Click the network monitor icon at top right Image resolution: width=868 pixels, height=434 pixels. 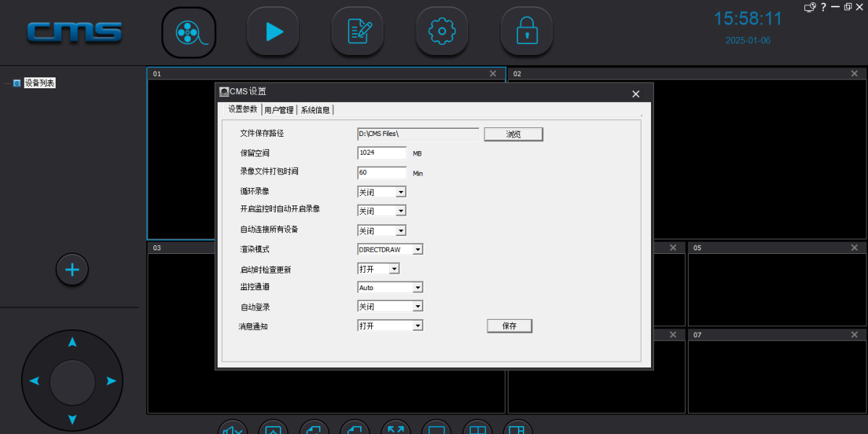click(x=810, y=7)
